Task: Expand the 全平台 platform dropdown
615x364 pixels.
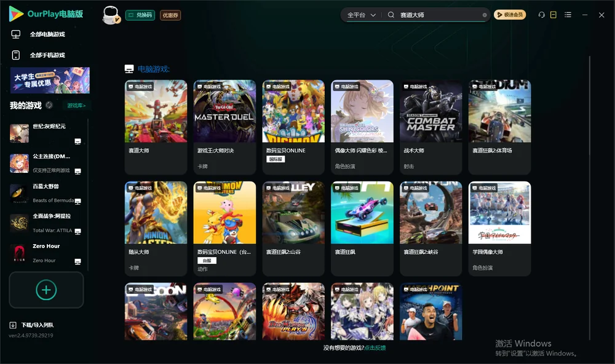Action: [x=361, y=15]
